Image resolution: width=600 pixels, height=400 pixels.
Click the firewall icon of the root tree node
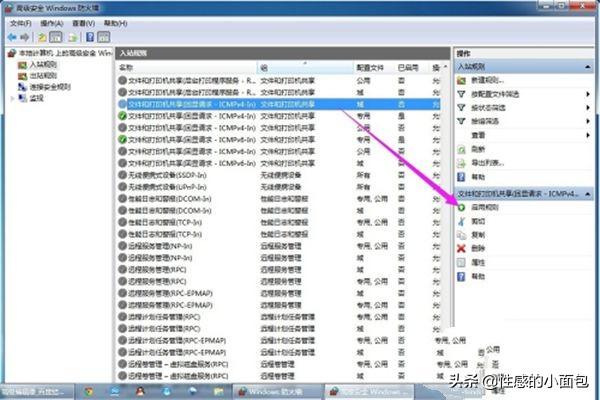pos(12,53)
